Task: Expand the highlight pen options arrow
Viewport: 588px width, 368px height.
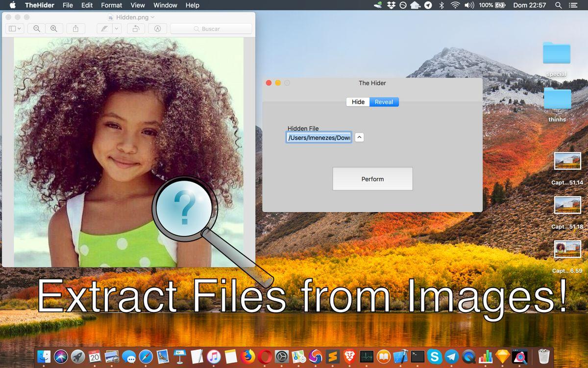Action: point(117,29)
